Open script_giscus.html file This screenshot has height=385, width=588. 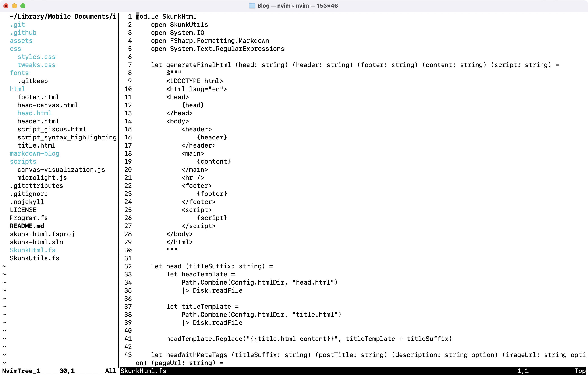pos(52,129)
